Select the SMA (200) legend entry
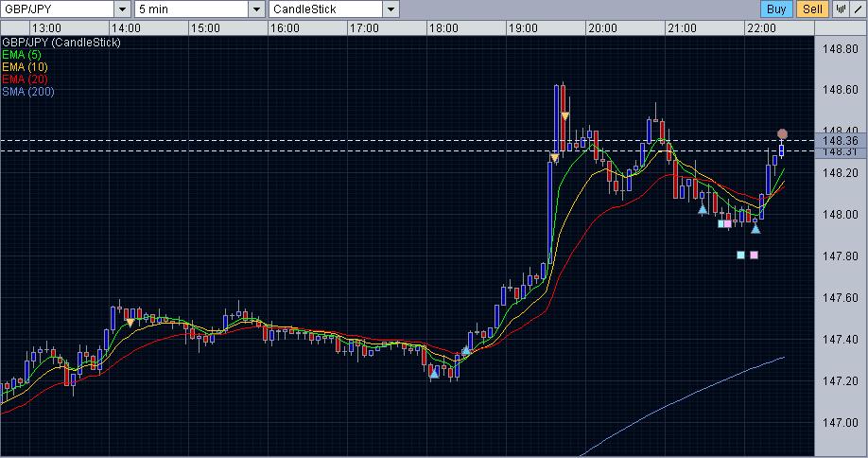The image size is (868, 458). pyautogui.click(x=28, y=92)
